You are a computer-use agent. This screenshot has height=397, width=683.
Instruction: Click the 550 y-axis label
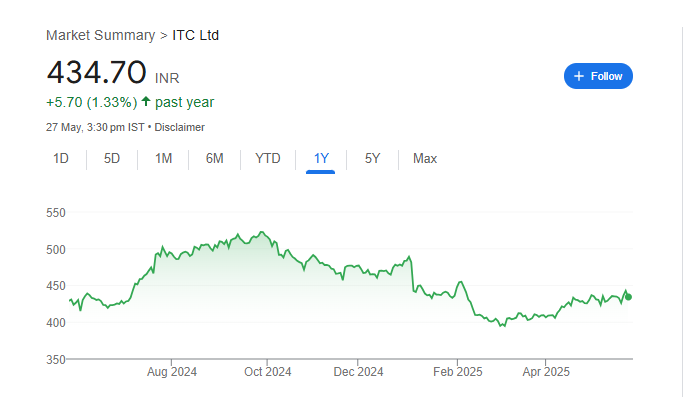(56, 213)
